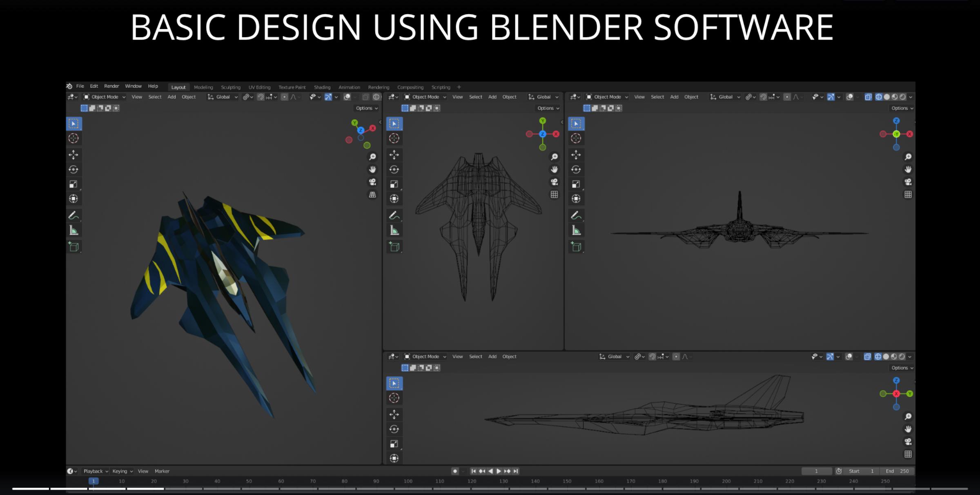
Task: Click the zoom magnifier in the middle wireframe viewport
Action: click(554, 157)
